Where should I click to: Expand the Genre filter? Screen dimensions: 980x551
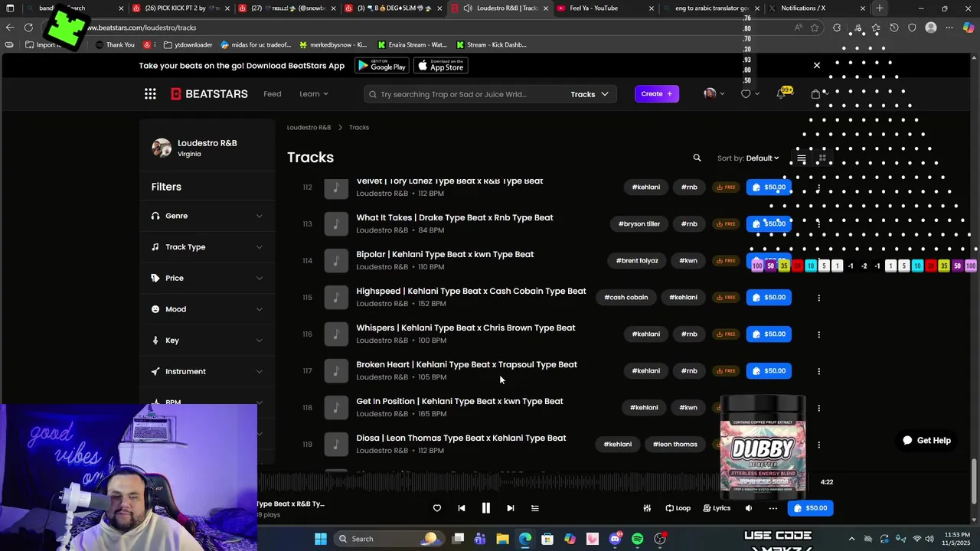[x=207, y=216]
